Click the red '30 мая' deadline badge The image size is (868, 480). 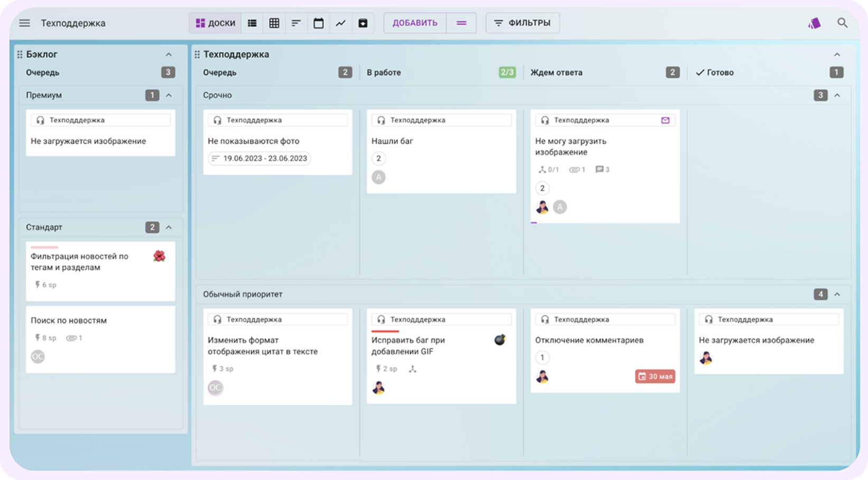[x=655, y=376]
